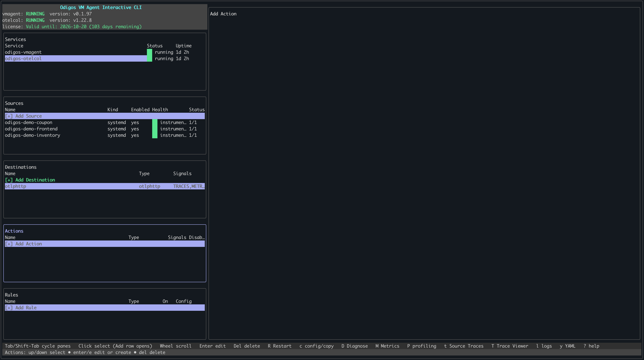Click the R Restart shortcut hint
The image size is (644, 360).
pos(280,346)
